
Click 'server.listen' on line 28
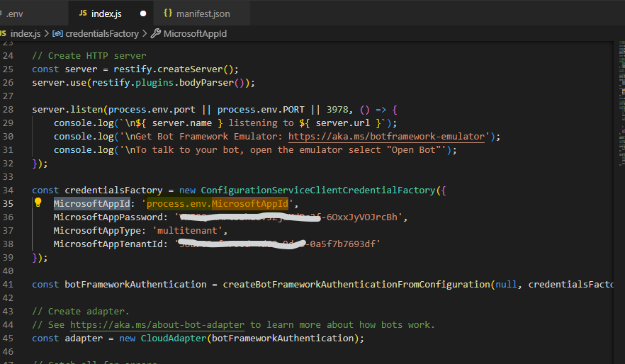pos(67,110)
